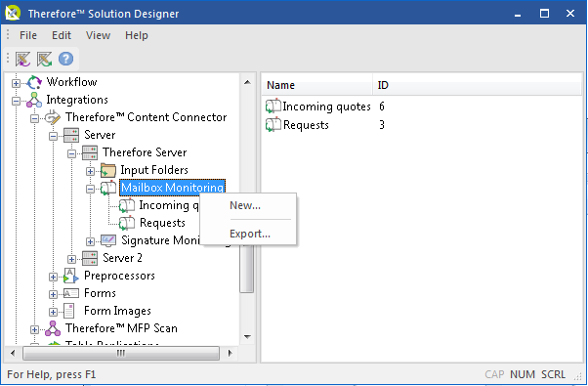Viewport: 588px width, 386px height.
Task: Select the Requests row name in the list
Action: (x=306, y=125)
